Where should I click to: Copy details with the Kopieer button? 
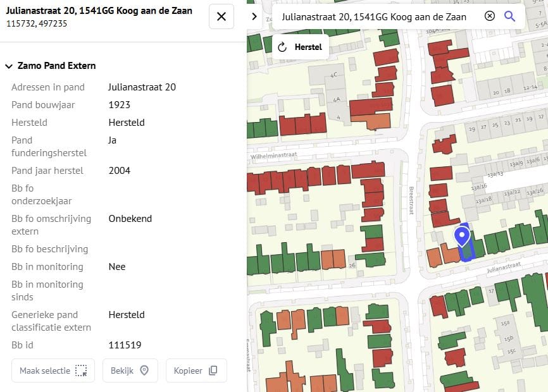(196, 371)
